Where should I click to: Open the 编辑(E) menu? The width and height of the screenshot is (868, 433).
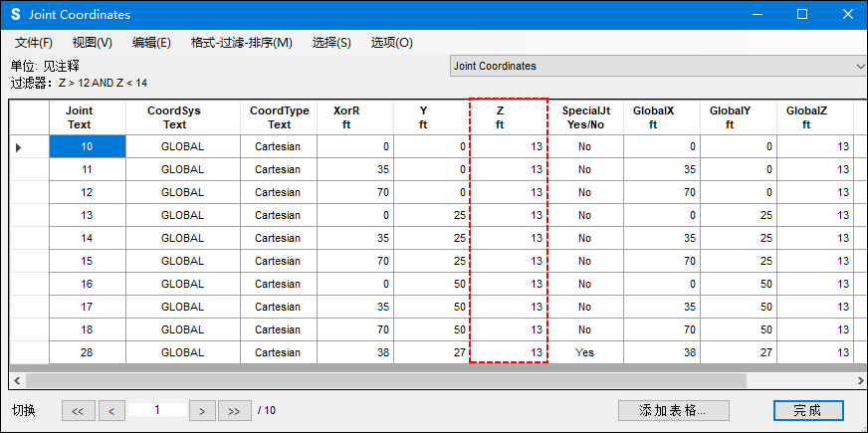point(151,43)
